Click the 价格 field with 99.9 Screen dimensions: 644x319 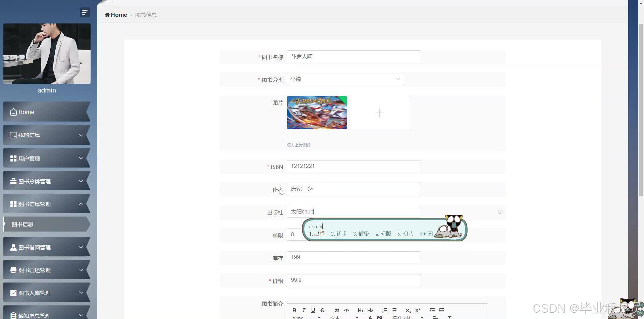tap(354, 280)
